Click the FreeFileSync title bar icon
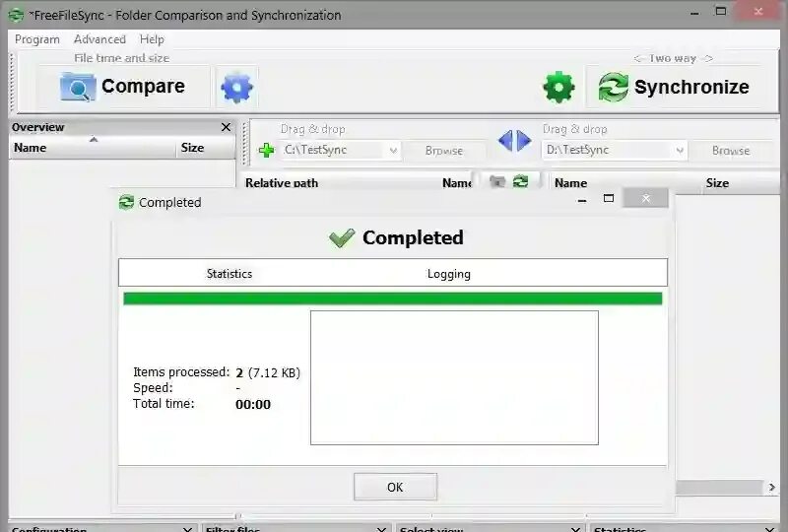 (16, 15)
